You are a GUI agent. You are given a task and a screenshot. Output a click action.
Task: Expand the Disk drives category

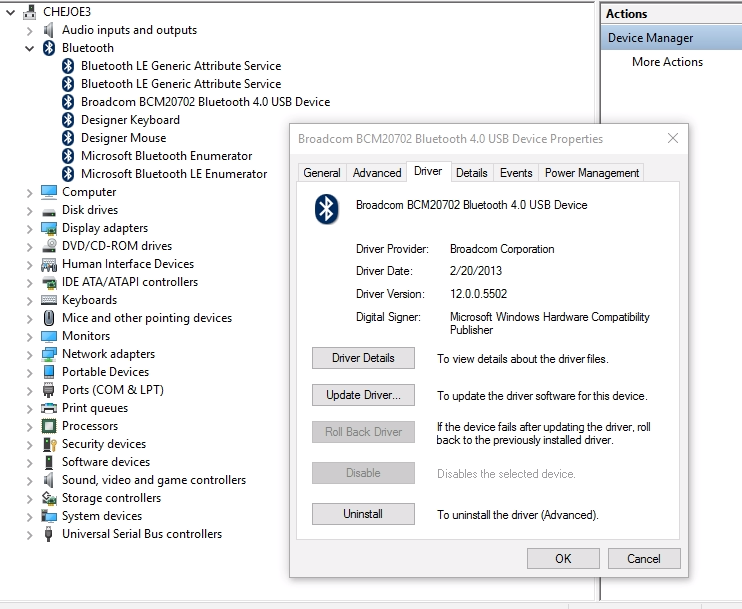click(29, 211)
